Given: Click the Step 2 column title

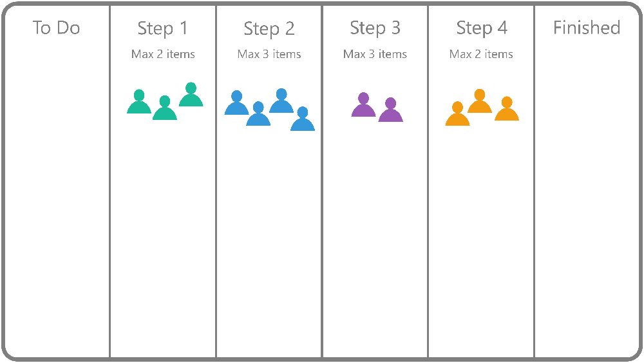Looking at the screenshot, I should [x=269, y=29].
